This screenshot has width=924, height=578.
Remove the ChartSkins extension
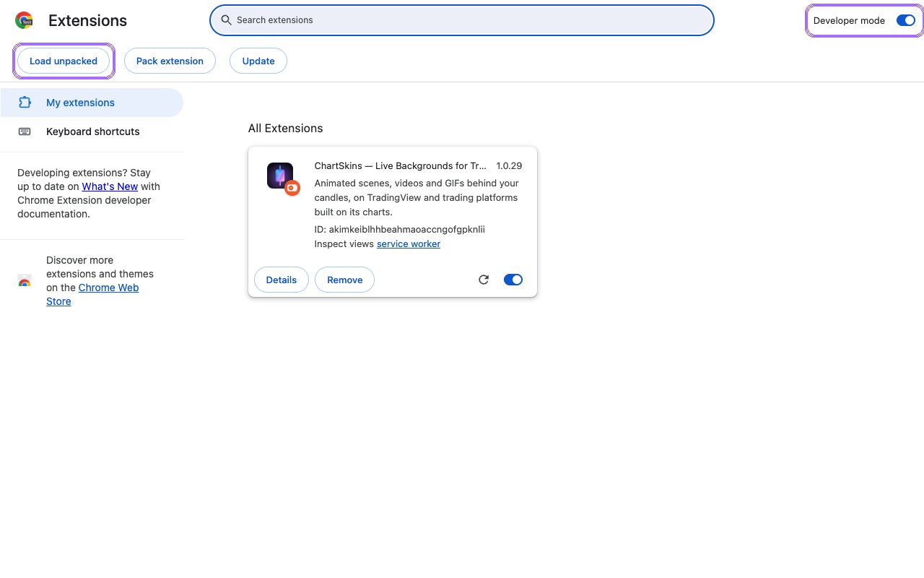(344, 280)
